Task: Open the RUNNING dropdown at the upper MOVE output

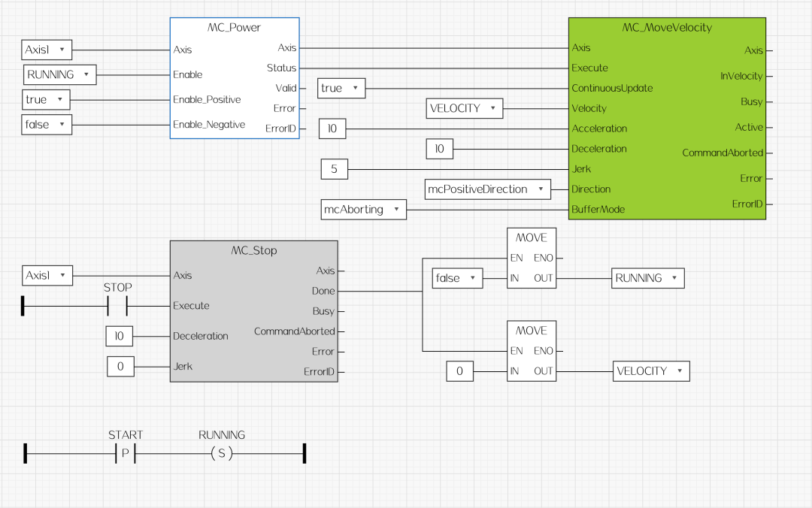Action: 648,278
